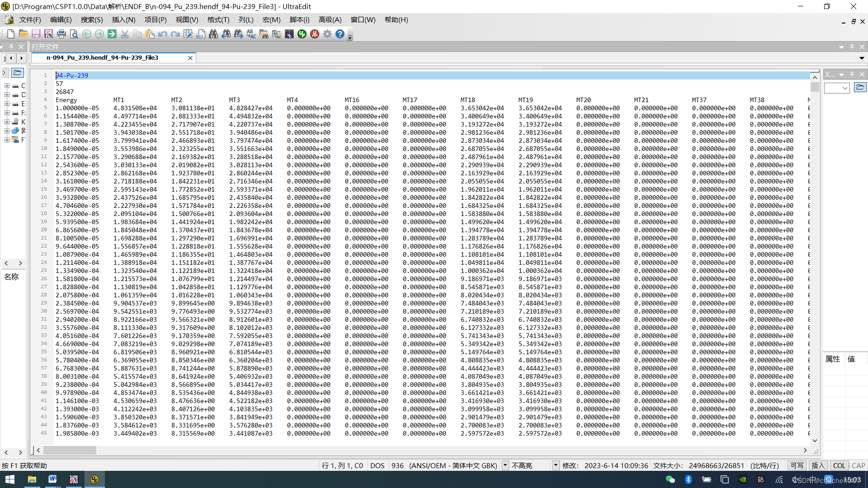Launch UltraFinder green UF icon
Viewport: 868px width, 488px height.
tap(302, 34)
